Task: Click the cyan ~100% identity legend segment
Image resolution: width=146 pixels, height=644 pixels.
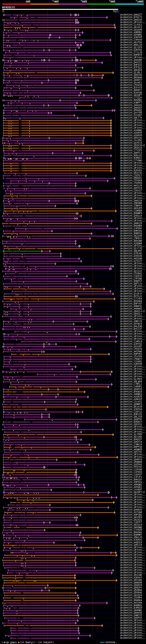Action: tap(130, 4)
